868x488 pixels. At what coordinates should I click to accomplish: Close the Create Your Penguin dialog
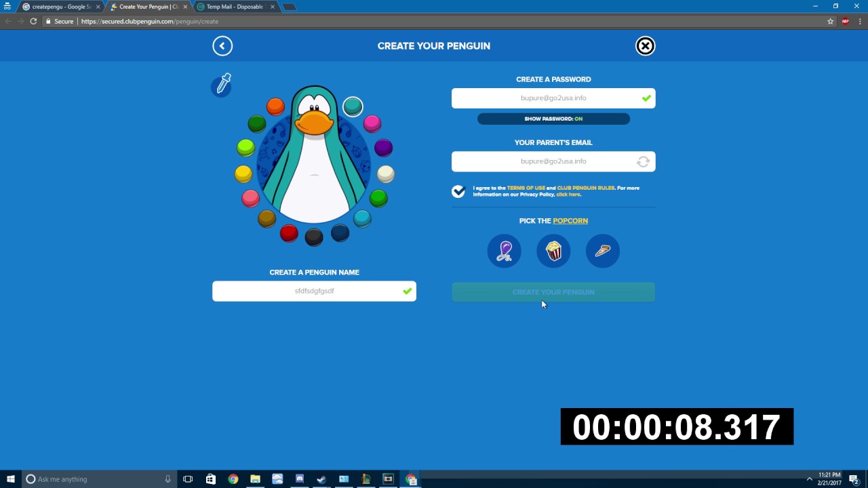645,45
